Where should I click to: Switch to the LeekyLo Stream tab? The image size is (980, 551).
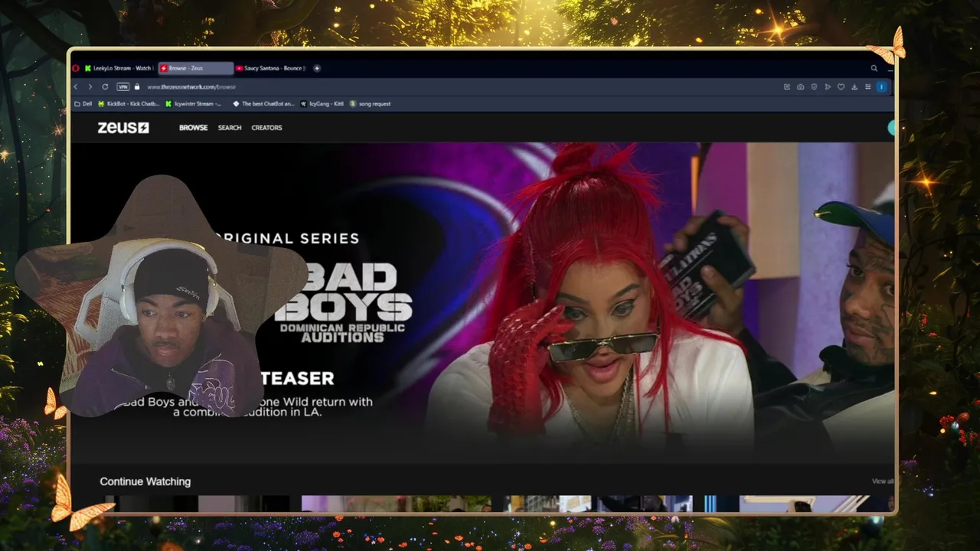coord(118,68)
